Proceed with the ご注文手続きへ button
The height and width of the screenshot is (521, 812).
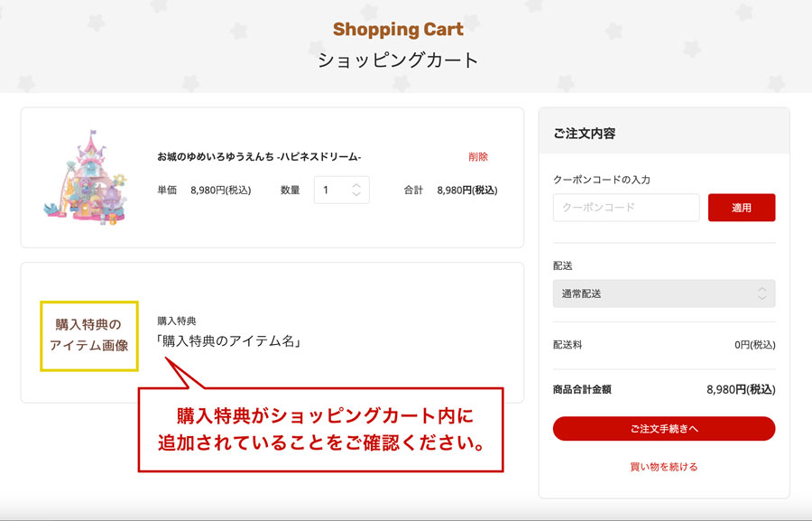tap(664, 429)
